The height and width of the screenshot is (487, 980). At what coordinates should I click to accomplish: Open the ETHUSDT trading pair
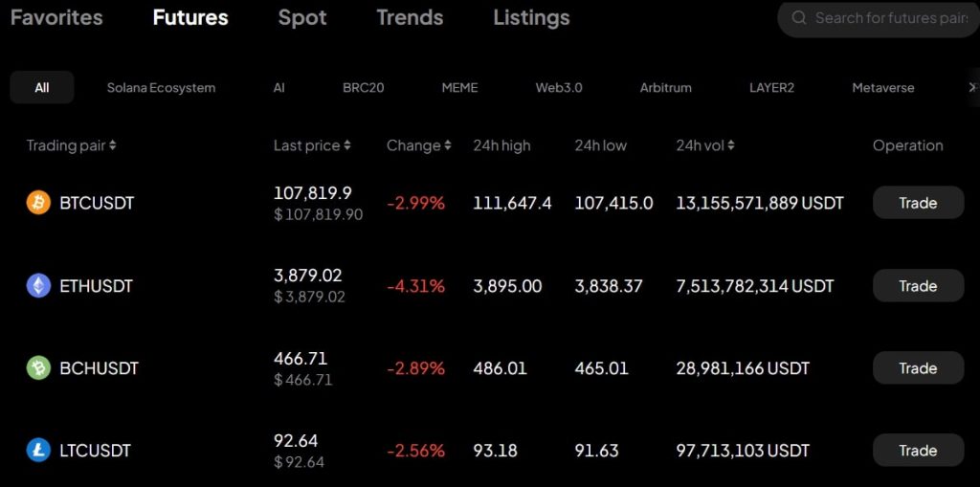(x=96, y=286)
